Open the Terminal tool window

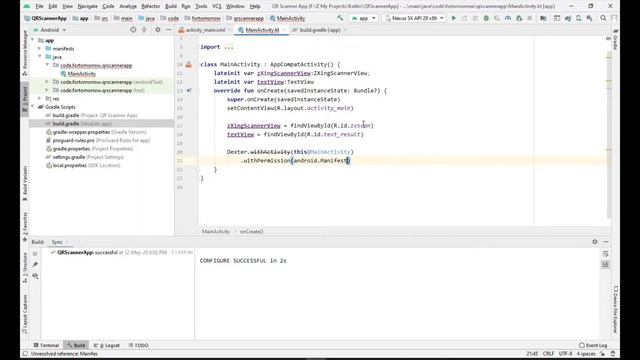point(47,345)
